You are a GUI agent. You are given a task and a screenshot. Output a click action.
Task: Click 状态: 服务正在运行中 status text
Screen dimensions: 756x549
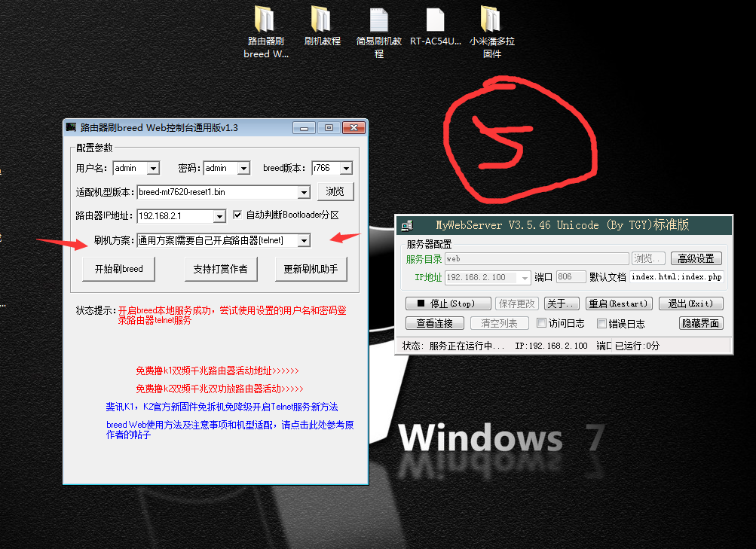point(453,346)
